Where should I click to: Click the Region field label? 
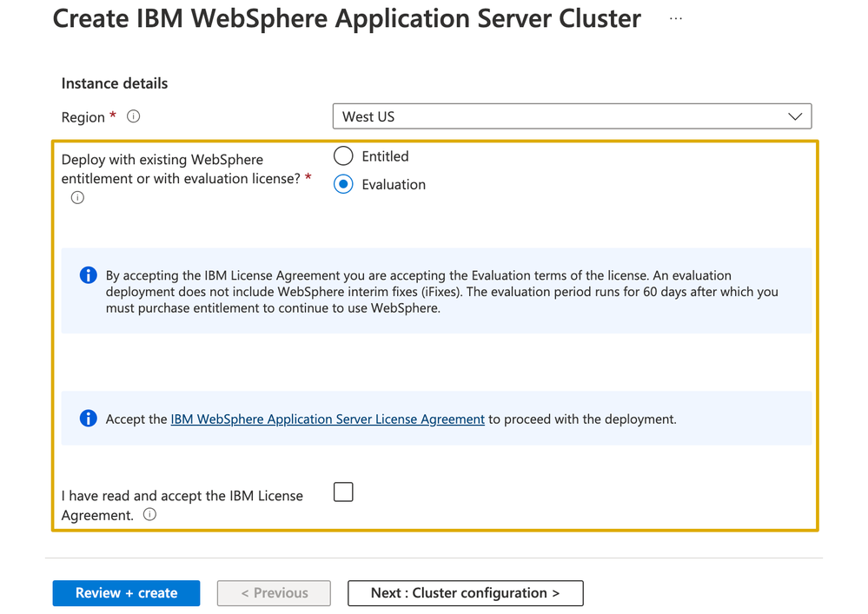83,117
